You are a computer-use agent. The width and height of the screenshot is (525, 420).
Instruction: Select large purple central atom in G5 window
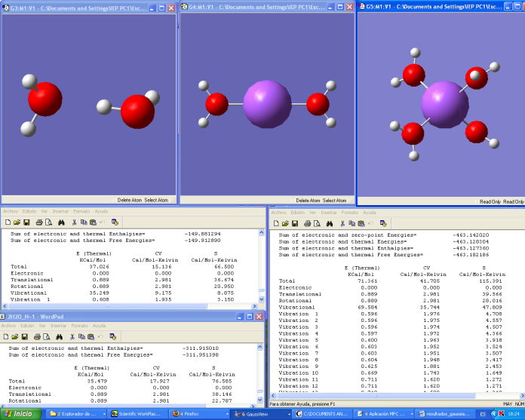tap(445, 103)
